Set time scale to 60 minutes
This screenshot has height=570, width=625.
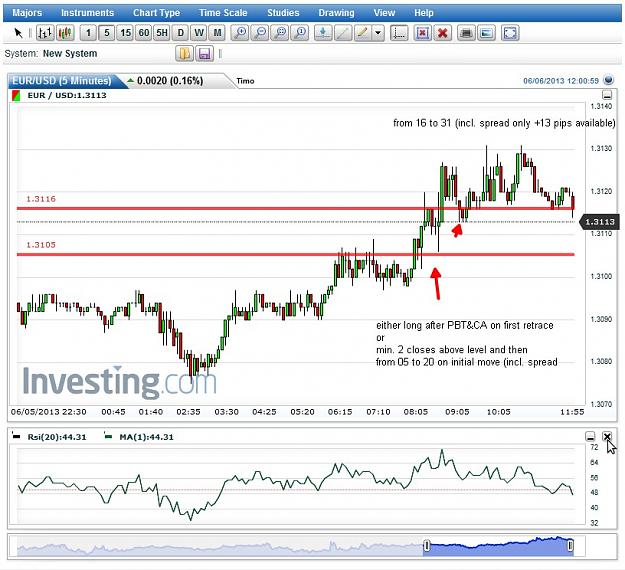coord(144,33)
